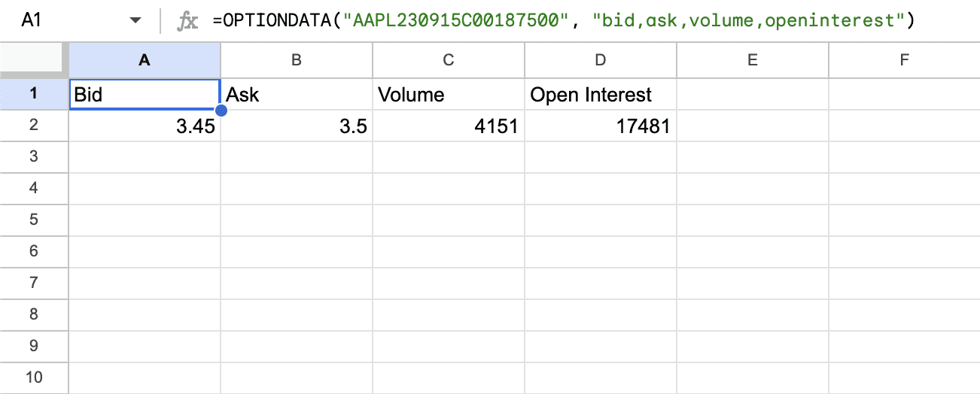Click the OPTIONDATA formula in formula bar
The image size is (980, 394).
tap(564, 21)
